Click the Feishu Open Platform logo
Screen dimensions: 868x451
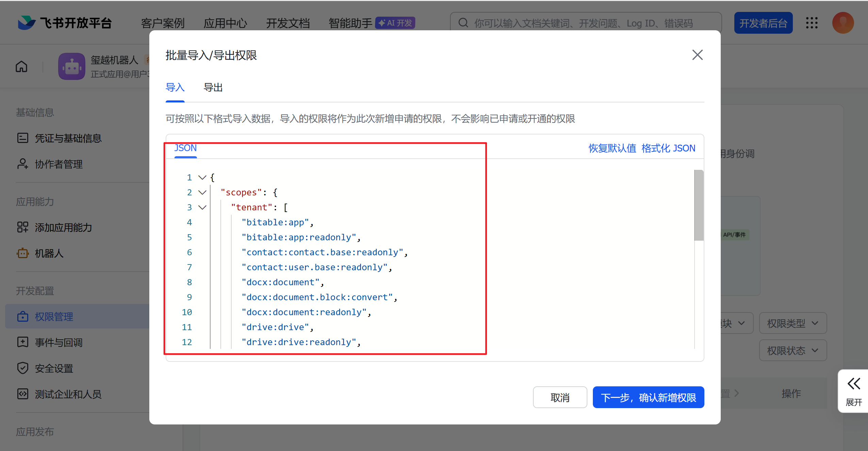coord(65,23)
